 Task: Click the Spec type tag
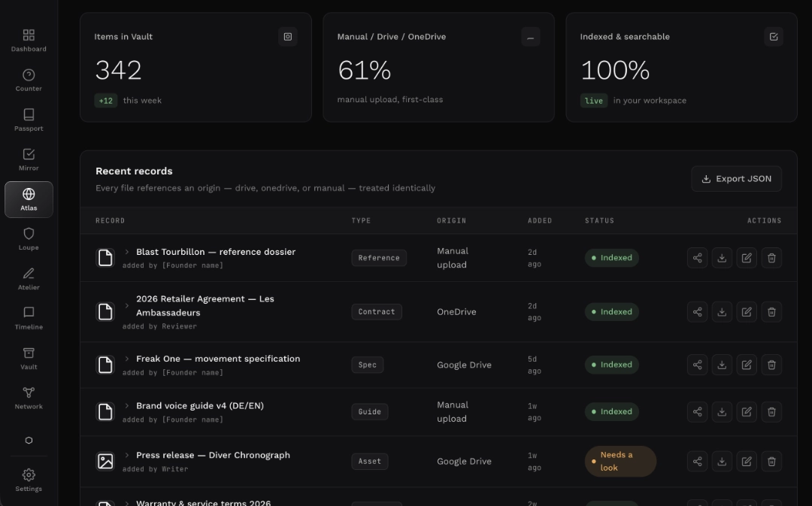tap(368, 365)
